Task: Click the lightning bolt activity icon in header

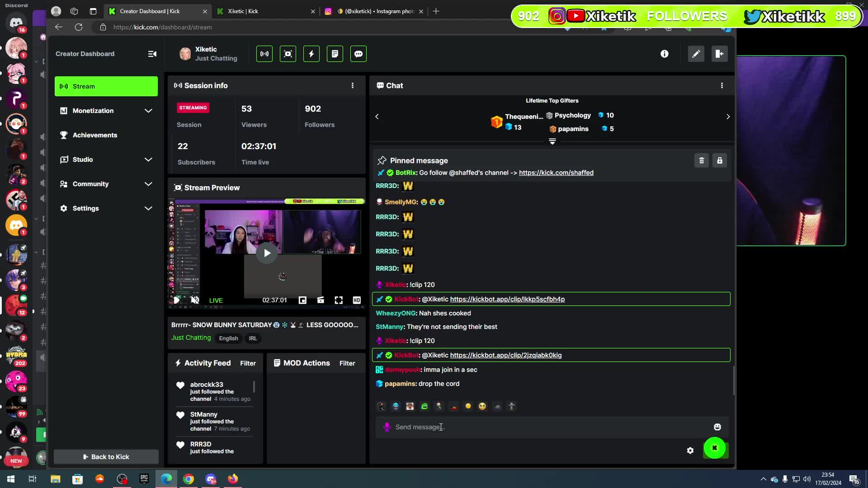Action: coord(311,54)
